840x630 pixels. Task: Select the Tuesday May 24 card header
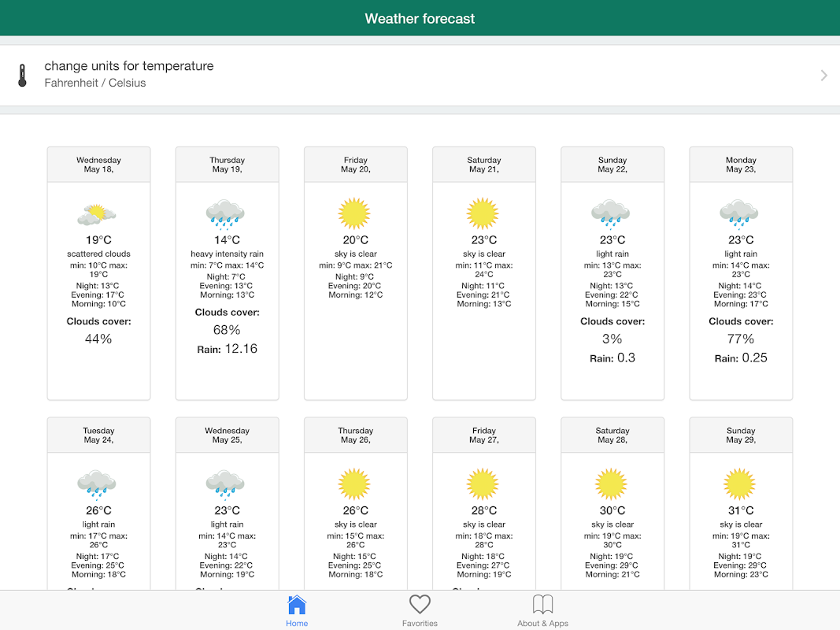pos(98,435)
